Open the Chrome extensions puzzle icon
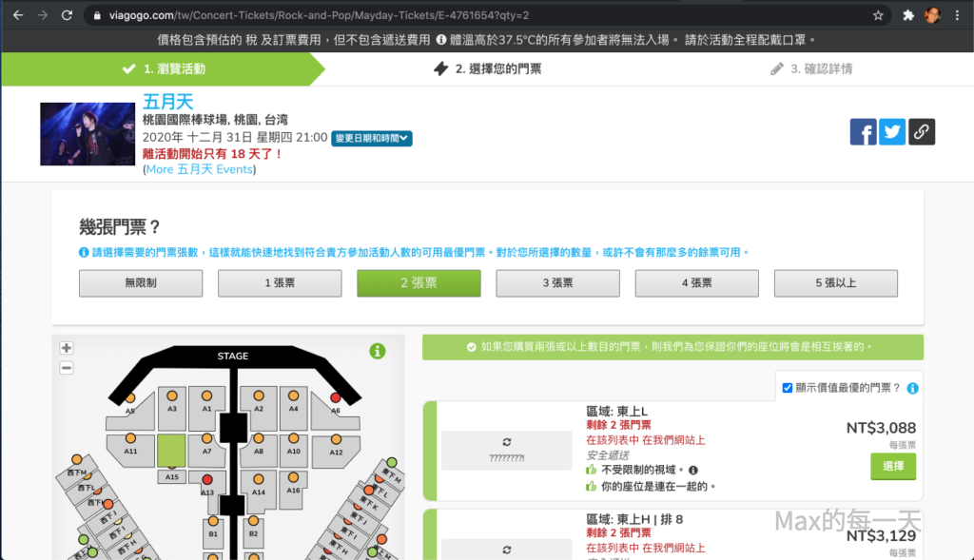The width and height of the screenshot is (974, 560). [908, 16]
